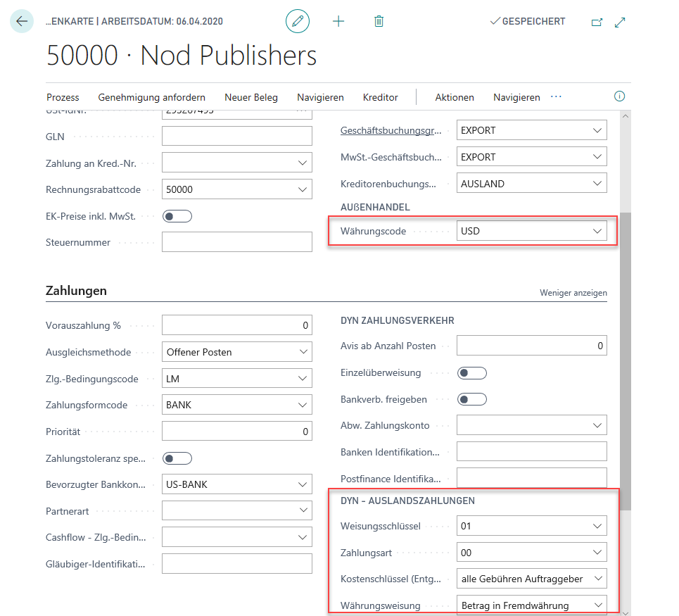Viewport: 679px width, 616px height.
Task: Delete vendor using trash can icon
Action: pyautogui.click(x=379, y=21)
